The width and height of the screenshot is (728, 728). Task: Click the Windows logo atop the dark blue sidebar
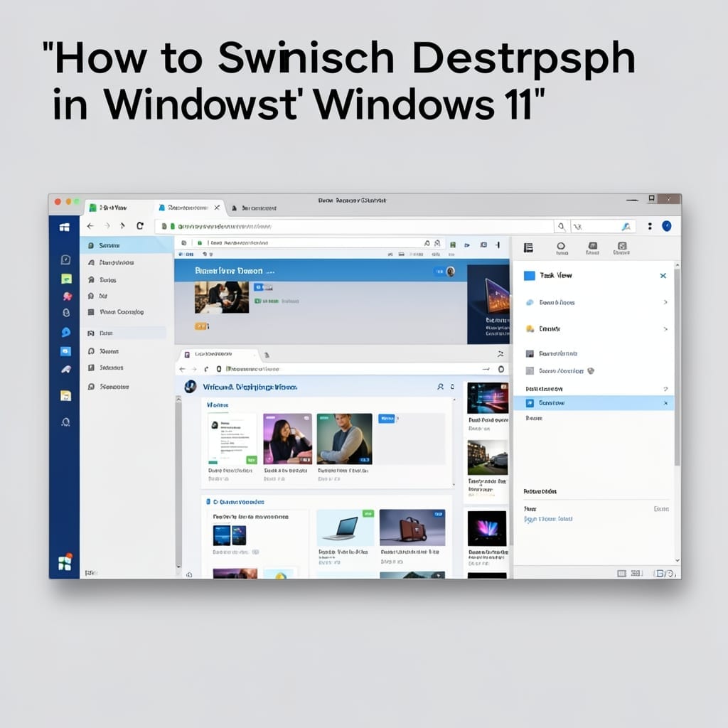pos(65,227)
